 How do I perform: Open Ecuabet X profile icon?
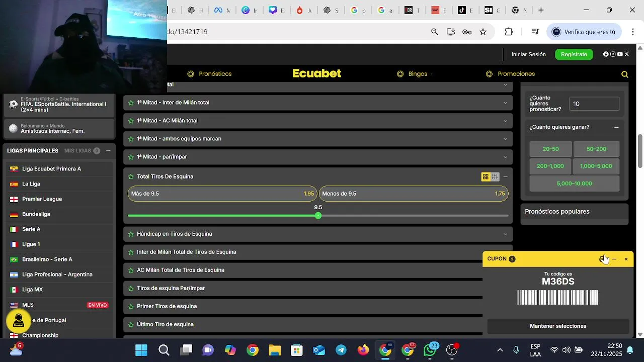pyautogui.click(x=627, y=54)
